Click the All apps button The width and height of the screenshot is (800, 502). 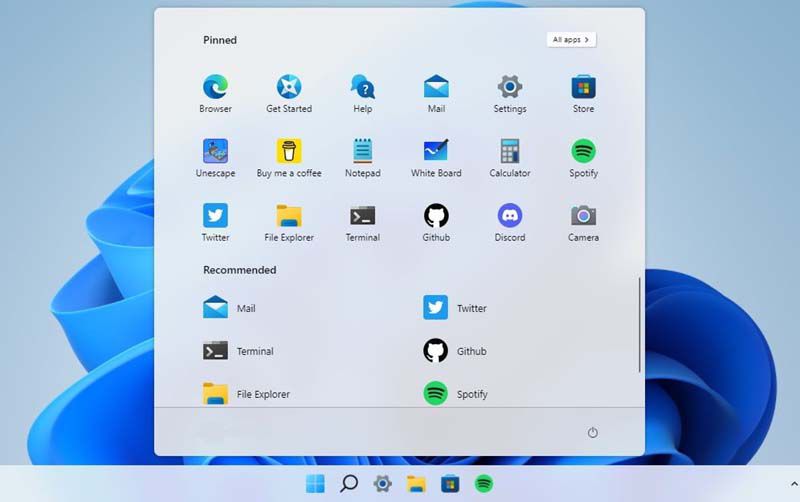coord(571,40)
